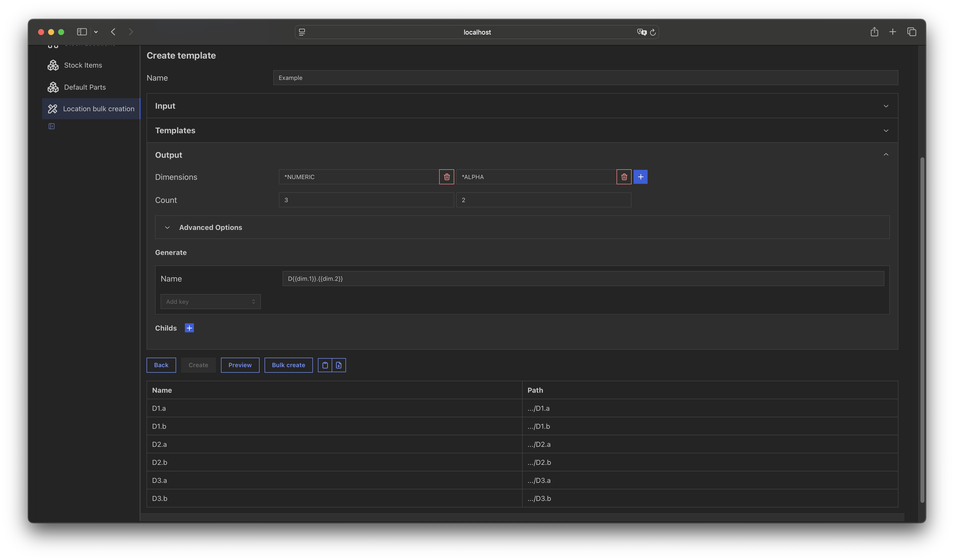Delete the *NUMERIC dimension with trash icon
954x560 pixels.
(447, 177)
